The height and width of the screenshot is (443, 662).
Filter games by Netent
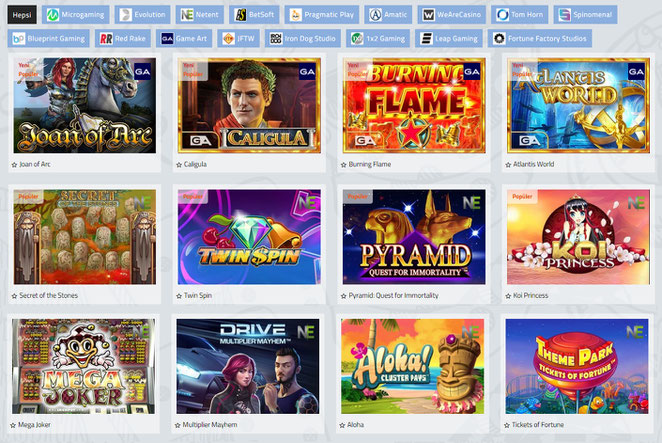200,15
